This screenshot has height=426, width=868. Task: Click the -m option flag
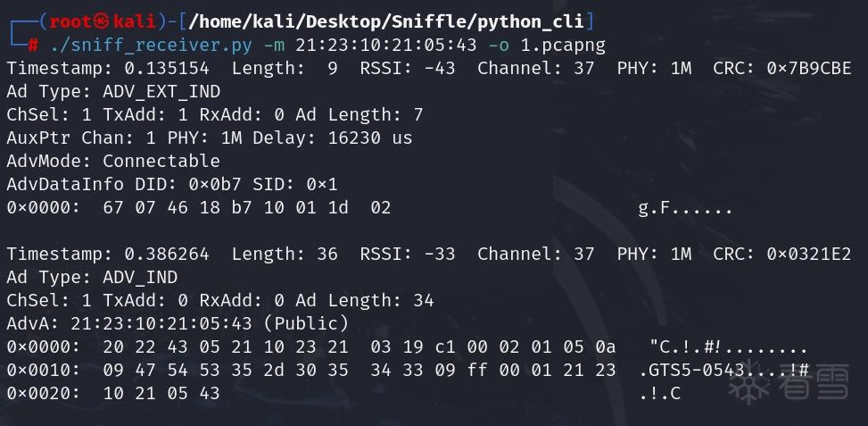(x=274, y=45)
